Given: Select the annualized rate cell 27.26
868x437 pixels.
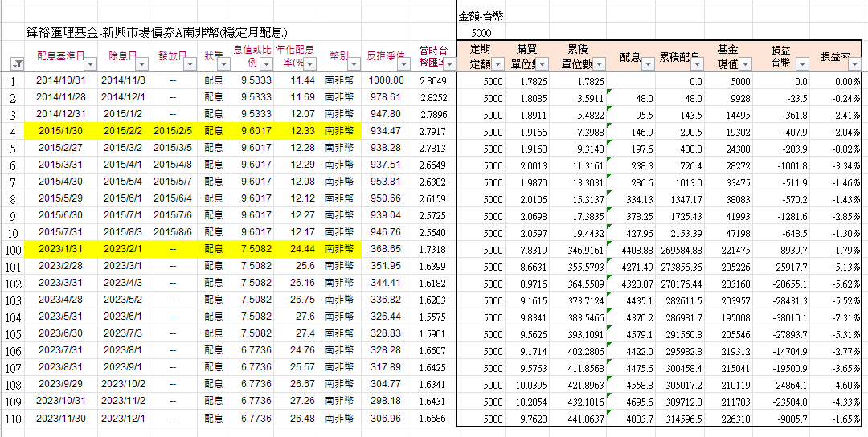Looking at the screenshot, I should coord(296,402).
